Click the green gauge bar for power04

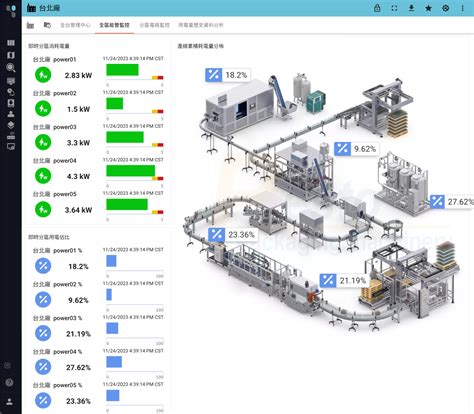click(x=131, y=171)
